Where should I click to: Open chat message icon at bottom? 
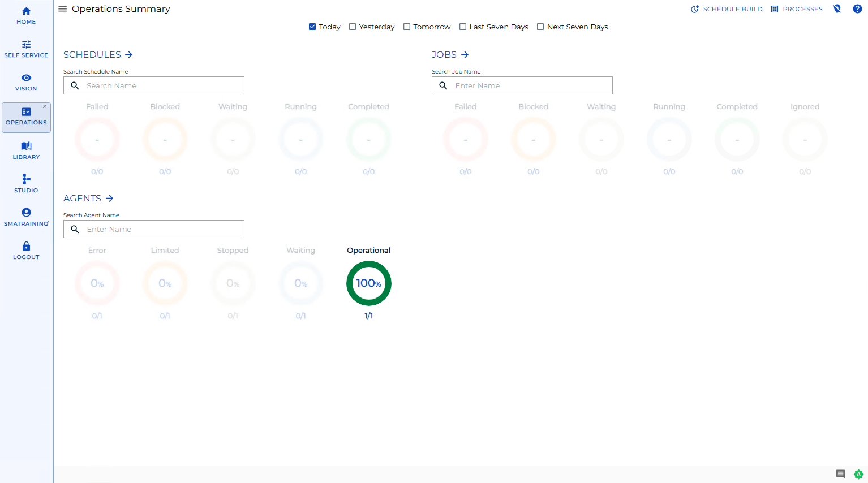pyautogui.click(x=841, y=474)
